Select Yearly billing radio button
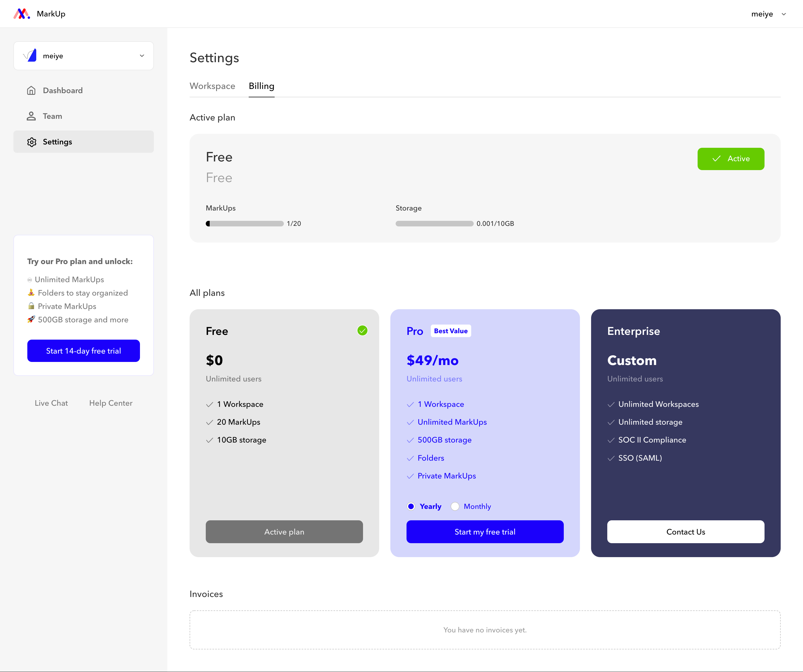 [411, 506]
